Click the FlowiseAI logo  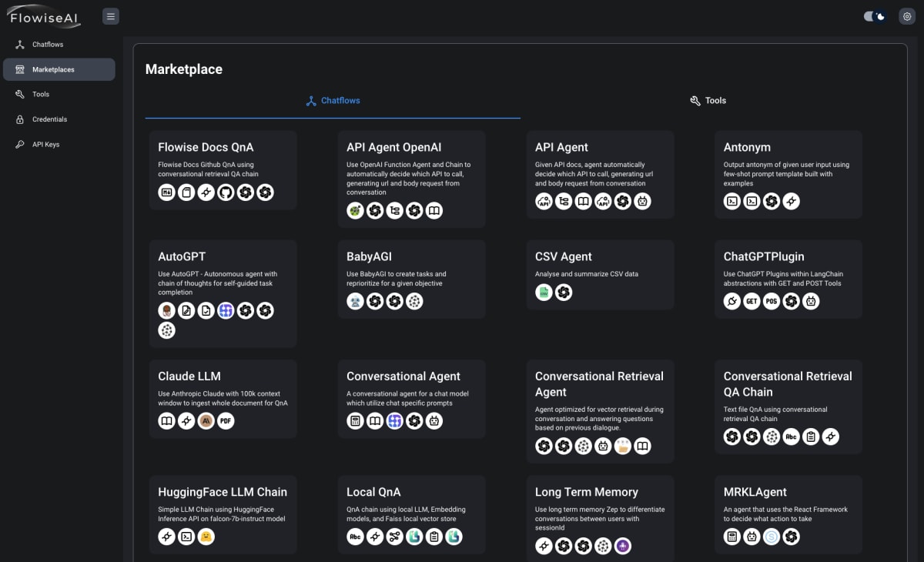(45, 16)
